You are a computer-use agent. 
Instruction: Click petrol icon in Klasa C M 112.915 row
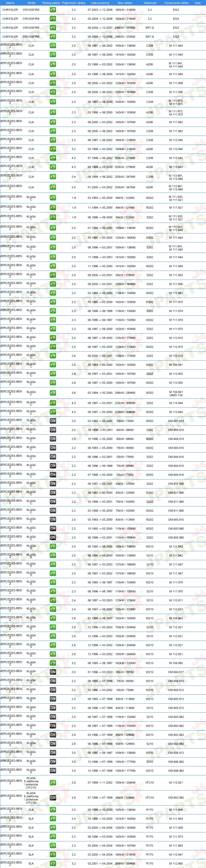53,356
